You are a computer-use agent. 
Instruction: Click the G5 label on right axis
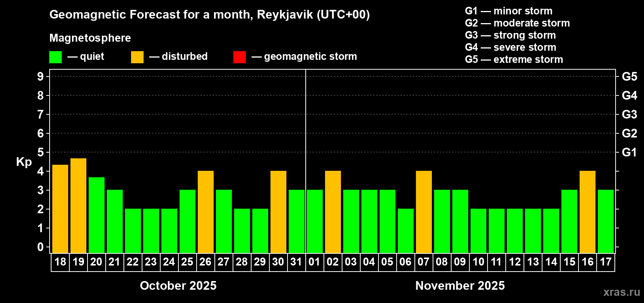click(630, 77)
